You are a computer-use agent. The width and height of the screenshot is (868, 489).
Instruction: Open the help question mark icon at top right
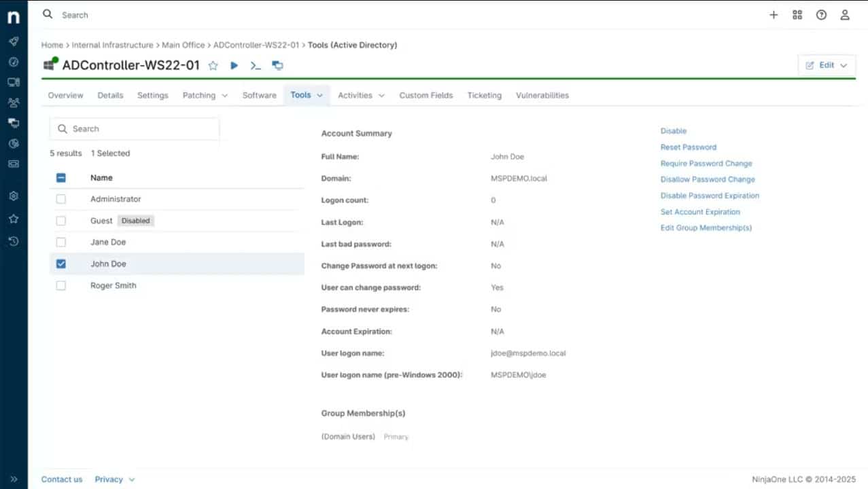click(821, 14)
